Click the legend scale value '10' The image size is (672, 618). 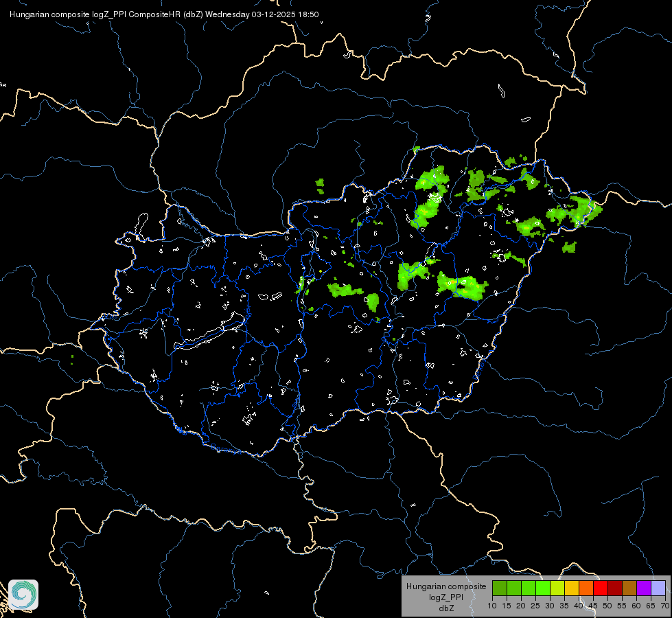click(x=492, y=606)
